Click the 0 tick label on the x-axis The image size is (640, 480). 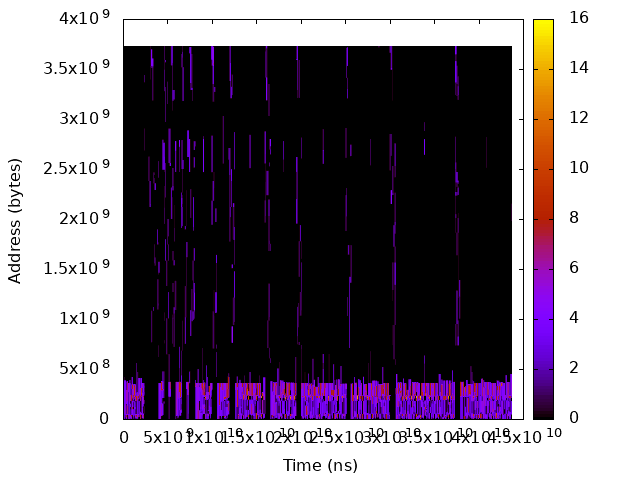[124, 438]
